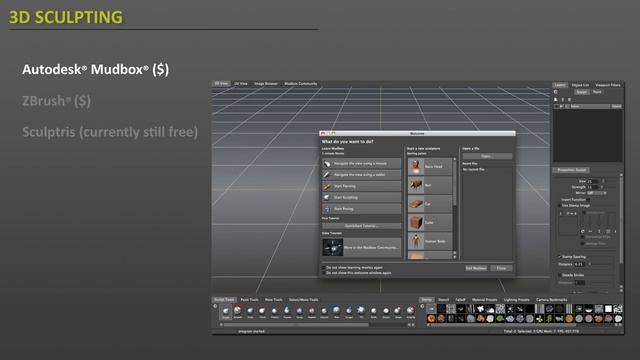Select the Spray brush in Sculpt Tools tray

coord(300,312)
